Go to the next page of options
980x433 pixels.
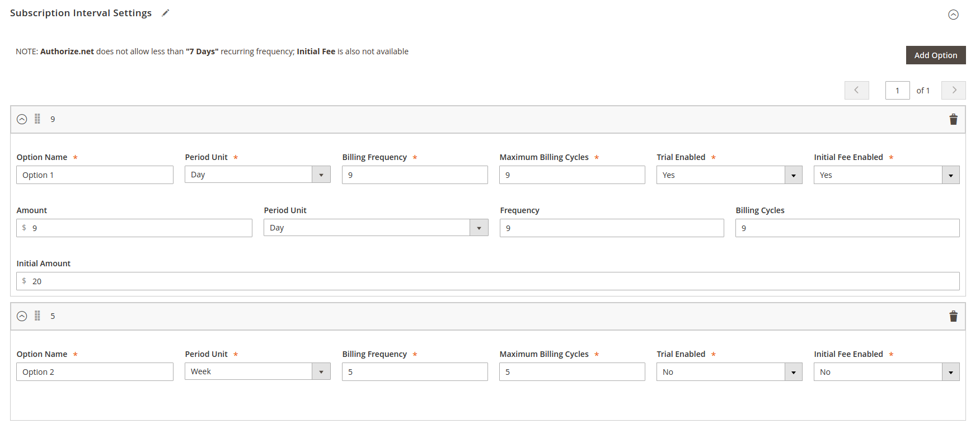(x=953, y=90)
